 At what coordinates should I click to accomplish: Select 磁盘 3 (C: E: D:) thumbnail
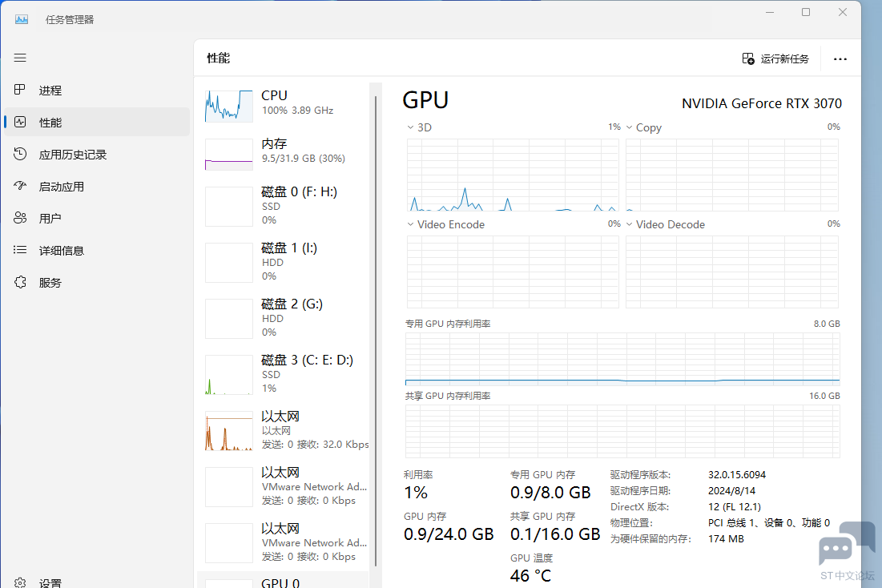tap(229, 375)
